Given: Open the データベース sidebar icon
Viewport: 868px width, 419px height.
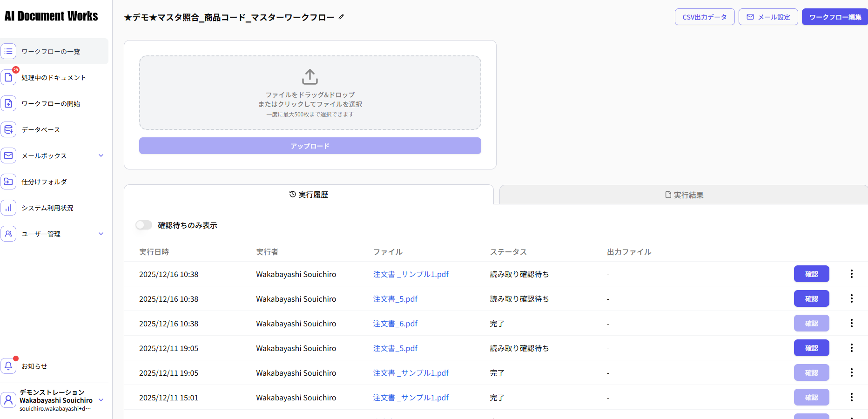Looking at the screenshot, I should coord(8,129).
